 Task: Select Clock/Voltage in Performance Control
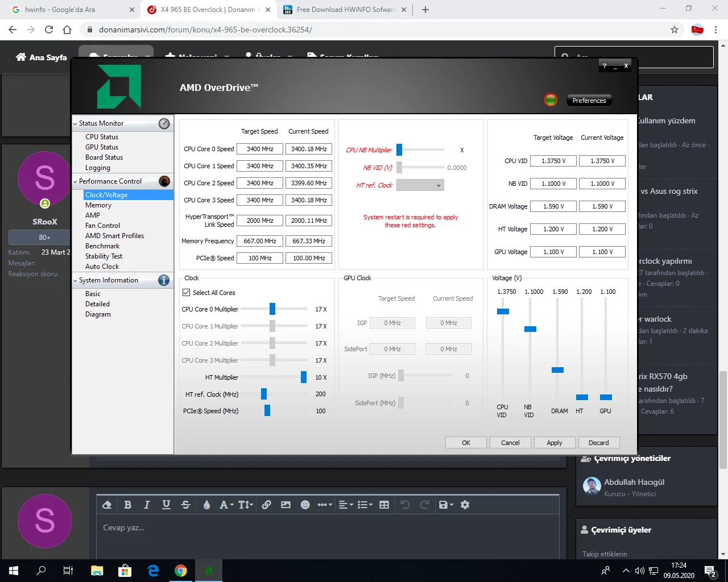pyautogui.click(x=129, y=195)
